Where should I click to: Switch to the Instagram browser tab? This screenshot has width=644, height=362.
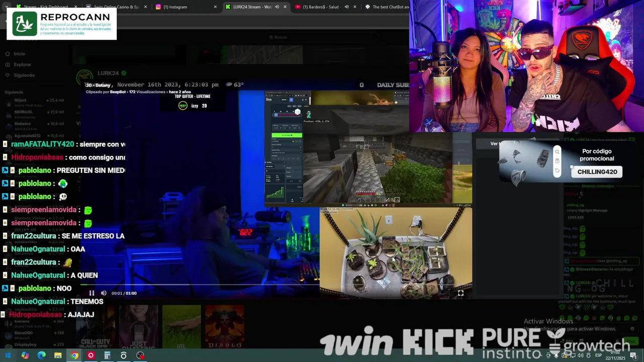(185, 7)
